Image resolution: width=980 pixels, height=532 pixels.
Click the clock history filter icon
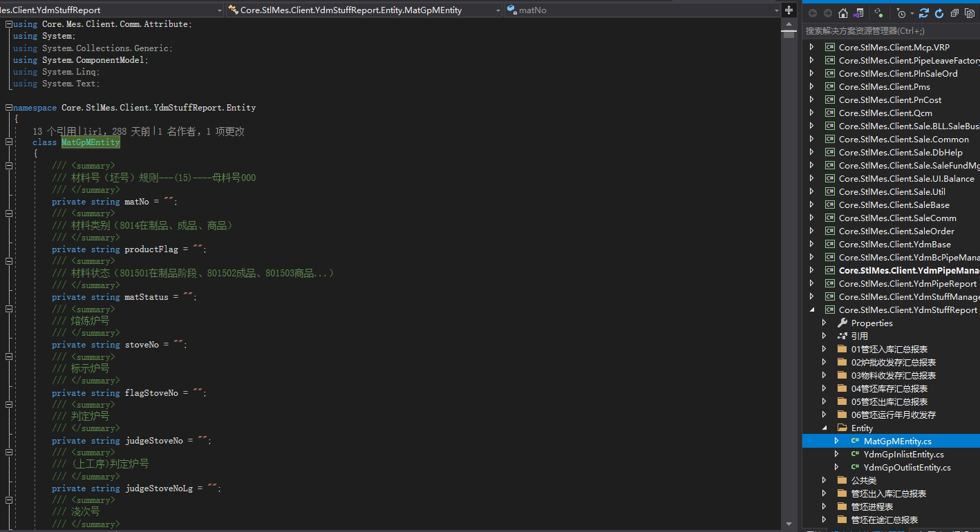pyautogui.click(x=901, y=13)
